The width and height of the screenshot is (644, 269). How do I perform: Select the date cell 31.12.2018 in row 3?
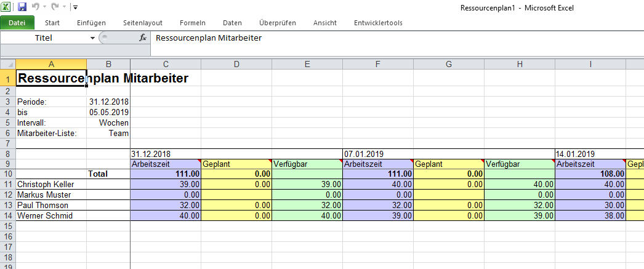coord(108,102)
